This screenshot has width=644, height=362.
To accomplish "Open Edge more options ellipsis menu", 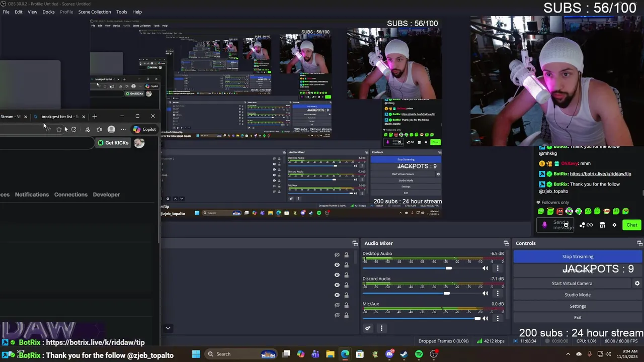I will tap(123, 129).
